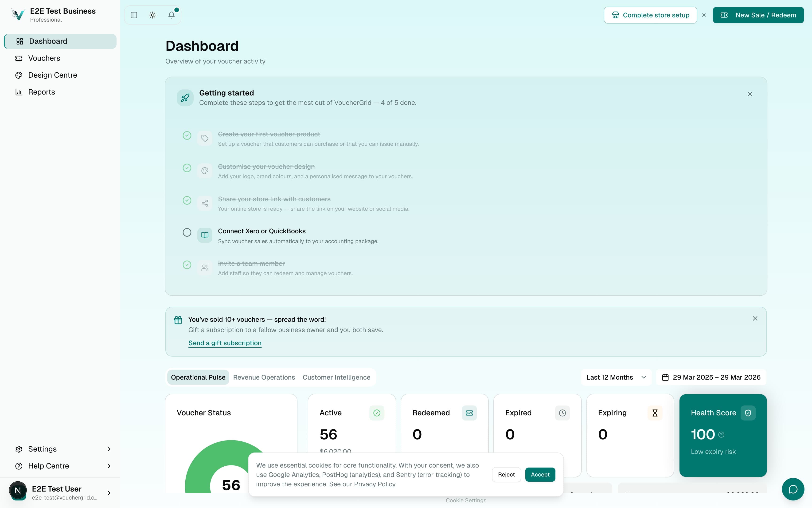This screenshot has width=812, height=508.
Task: Toggle the Invite a team member checkmark
Action: pyautogui.click(x=187, y=265)
